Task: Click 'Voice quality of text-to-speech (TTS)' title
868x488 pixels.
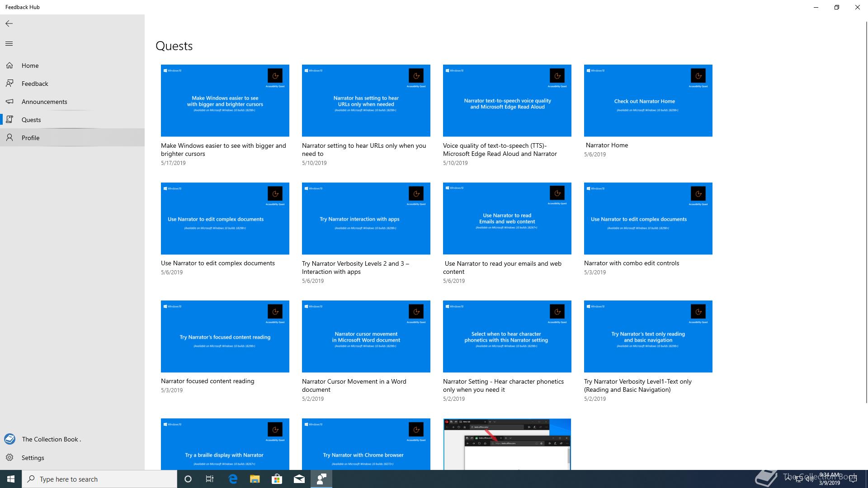Action: [x=500, y=150]
